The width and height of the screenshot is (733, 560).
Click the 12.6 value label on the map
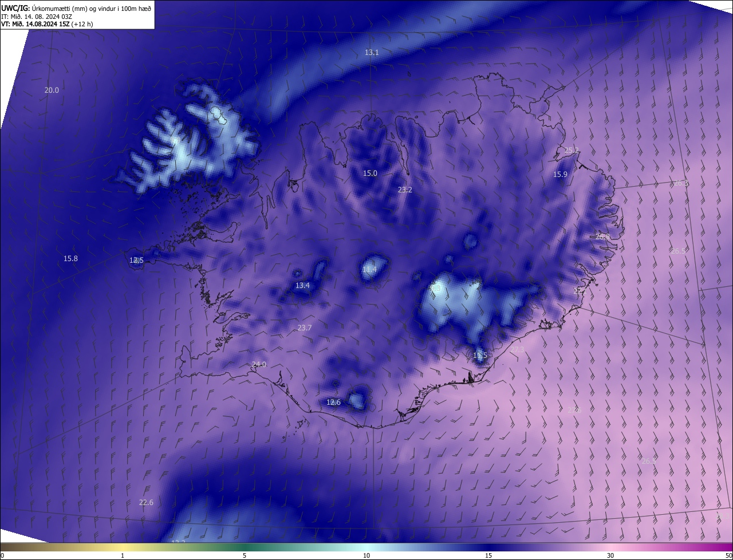tap(333, 402)
